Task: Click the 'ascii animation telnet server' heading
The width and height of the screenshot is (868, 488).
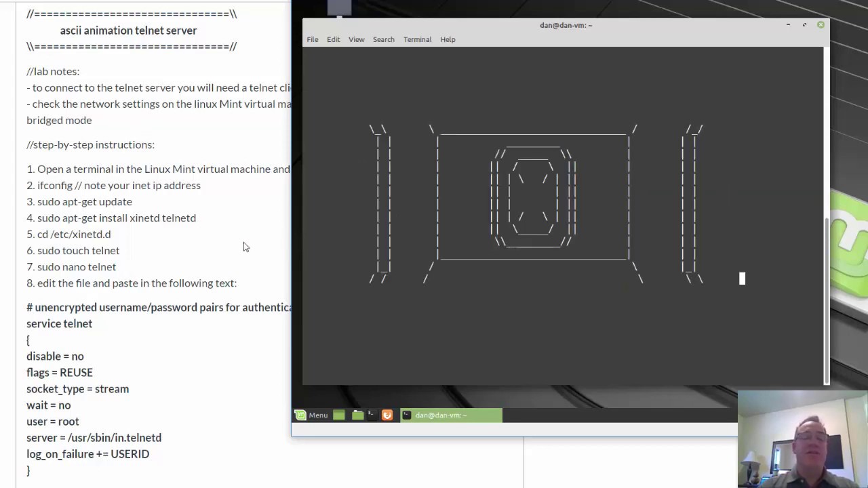Action: [128, 30]
